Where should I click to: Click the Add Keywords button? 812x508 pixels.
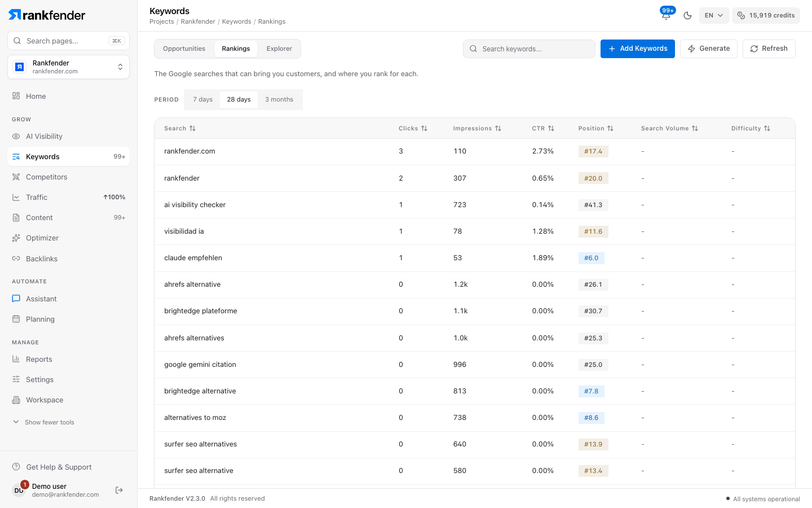(638, 49)
